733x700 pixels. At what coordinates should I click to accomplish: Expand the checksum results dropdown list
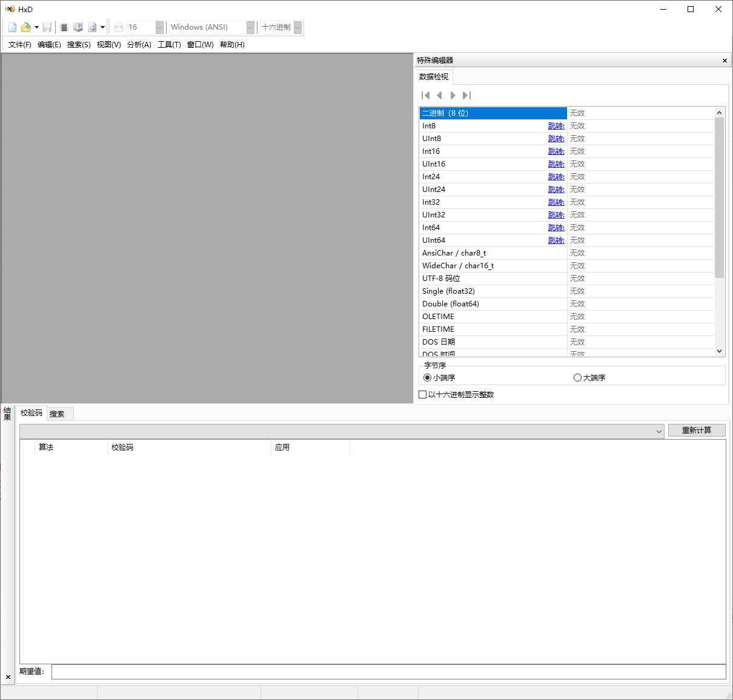(x=659, y=431)
